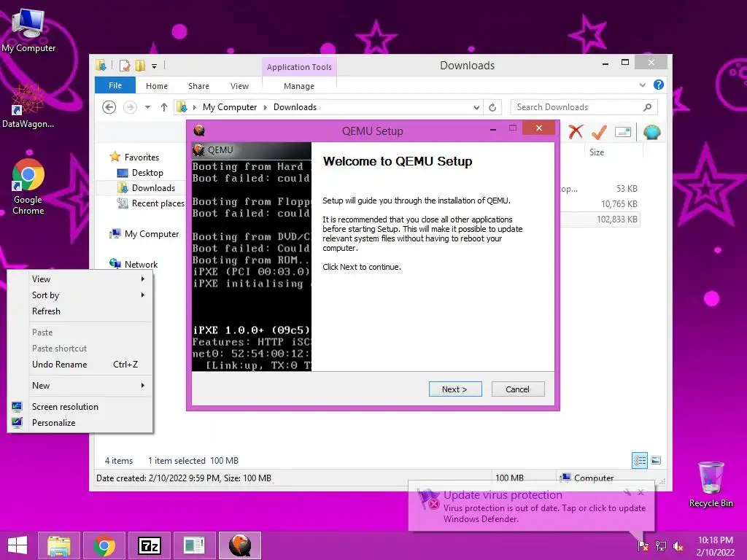747x560 pixels.
Task: Go back with the Explorer back arrow
Action: pos(109,107)
